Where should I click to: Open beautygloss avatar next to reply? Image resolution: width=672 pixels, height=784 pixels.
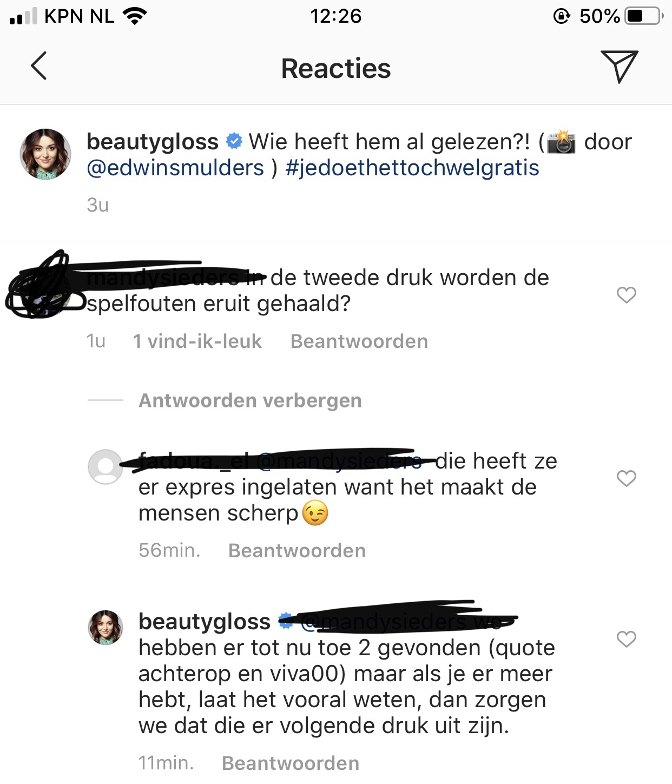106,628
